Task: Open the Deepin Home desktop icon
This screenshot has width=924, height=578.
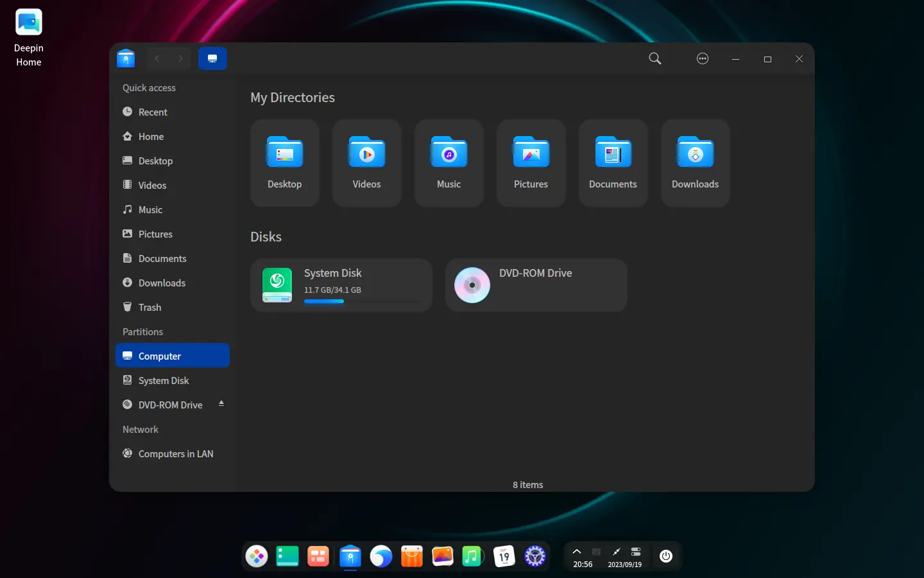Action: click(x=29, y=23)
